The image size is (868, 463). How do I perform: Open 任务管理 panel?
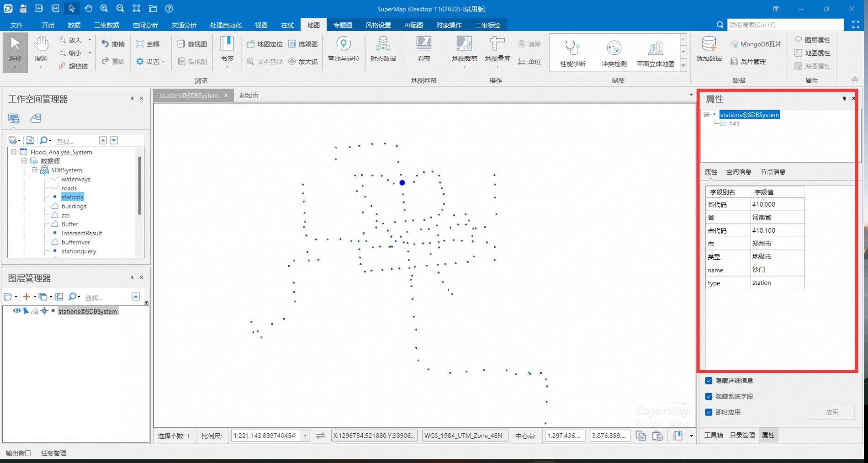click(53, 453)
